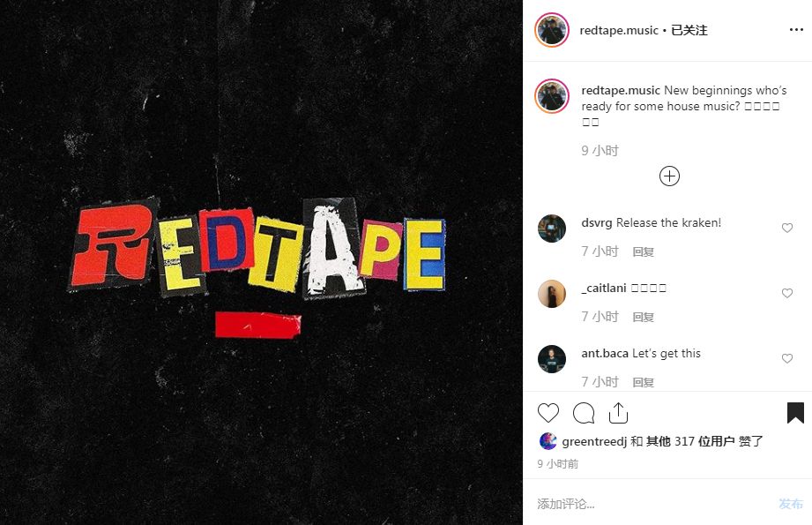Like ant.baca's comment heart
This screenshot has width=812, height=525.
tap(787, 358)
